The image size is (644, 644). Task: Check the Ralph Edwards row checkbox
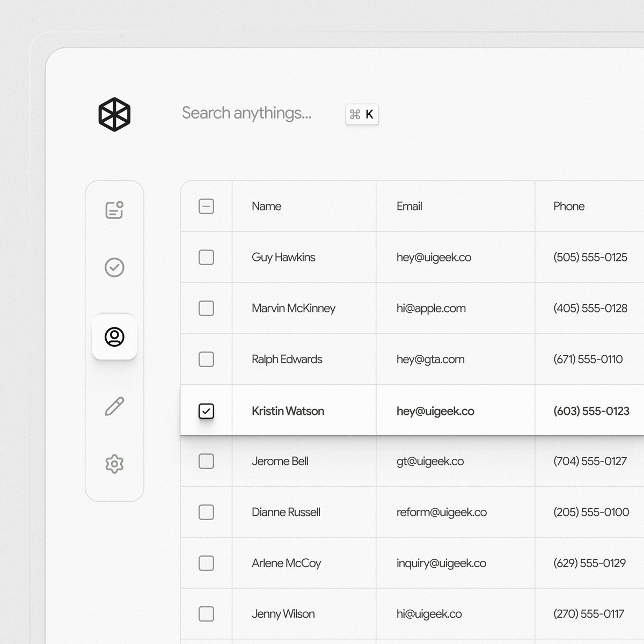point(206,359)
